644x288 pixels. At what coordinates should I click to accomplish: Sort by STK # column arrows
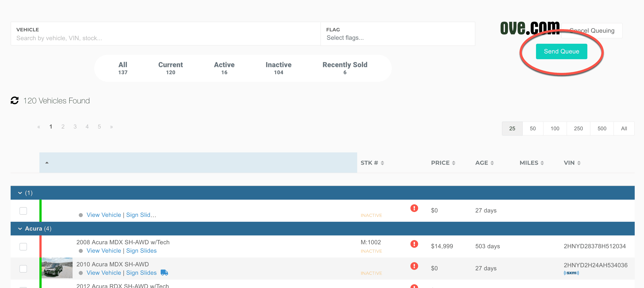pyautogui.click(x=382, y=163)
